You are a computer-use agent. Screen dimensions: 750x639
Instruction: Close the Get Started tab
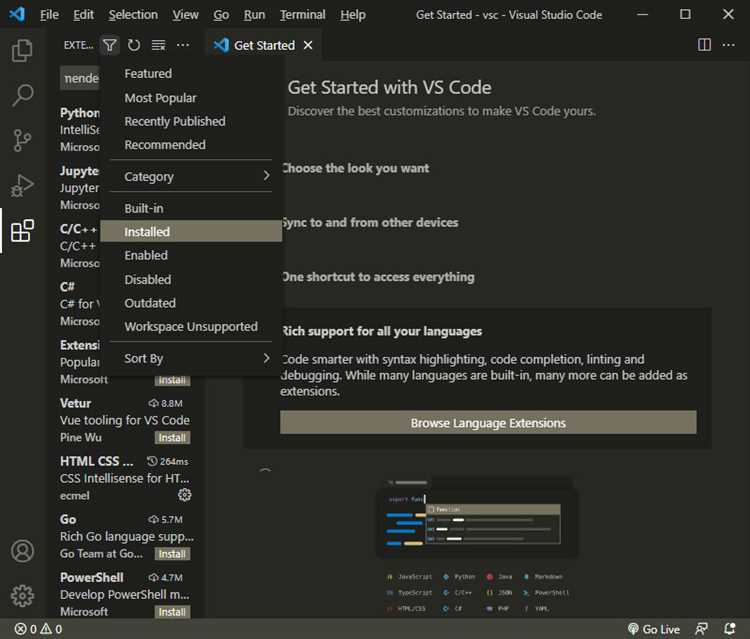(x=308, y=46)
